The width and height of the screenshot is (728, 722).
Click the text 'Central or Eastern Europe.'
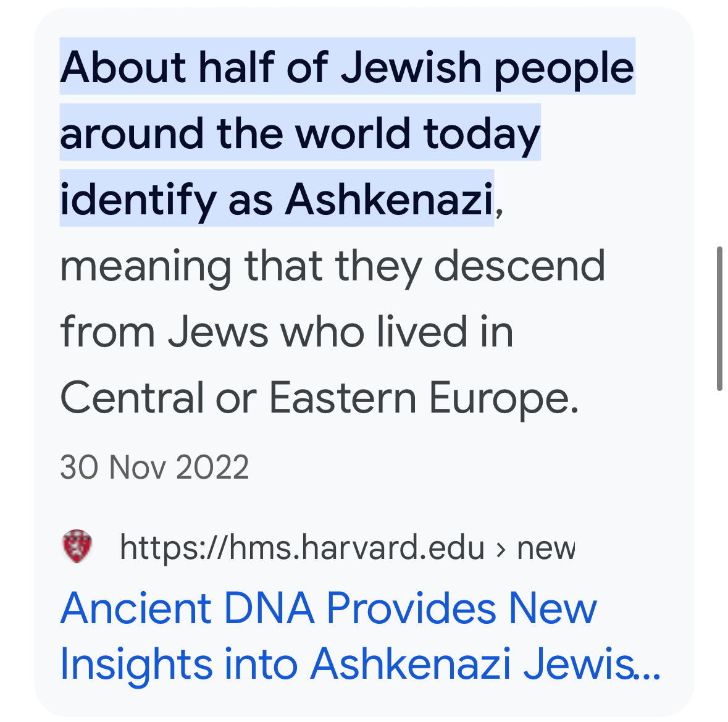click(x=319, y=398)
